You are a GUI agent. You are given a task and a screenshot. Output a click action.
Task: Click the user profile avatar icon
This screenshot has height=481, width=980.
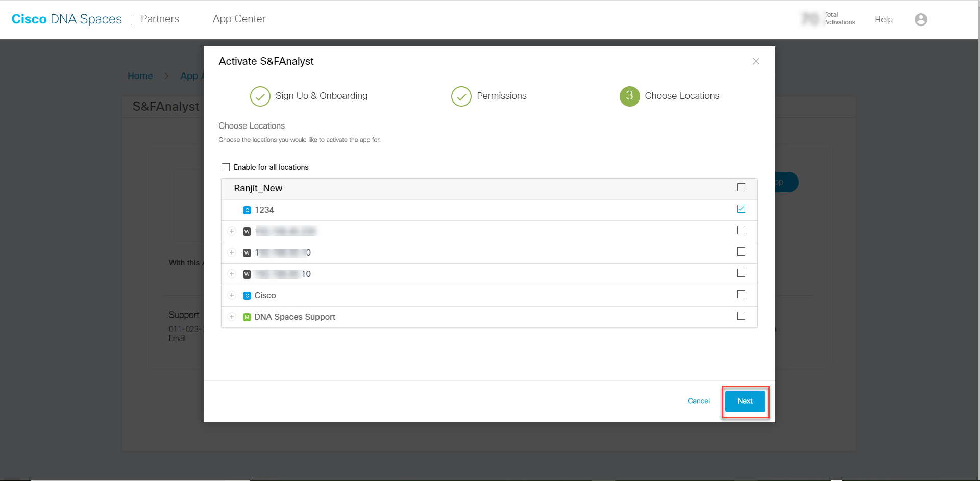coord(921,19)
